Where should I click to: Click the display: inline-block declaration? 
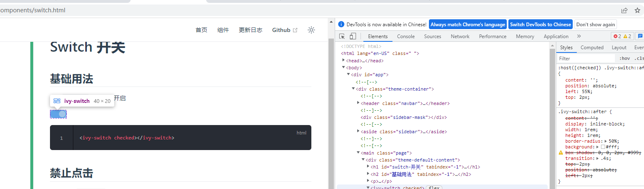(594, 124)
